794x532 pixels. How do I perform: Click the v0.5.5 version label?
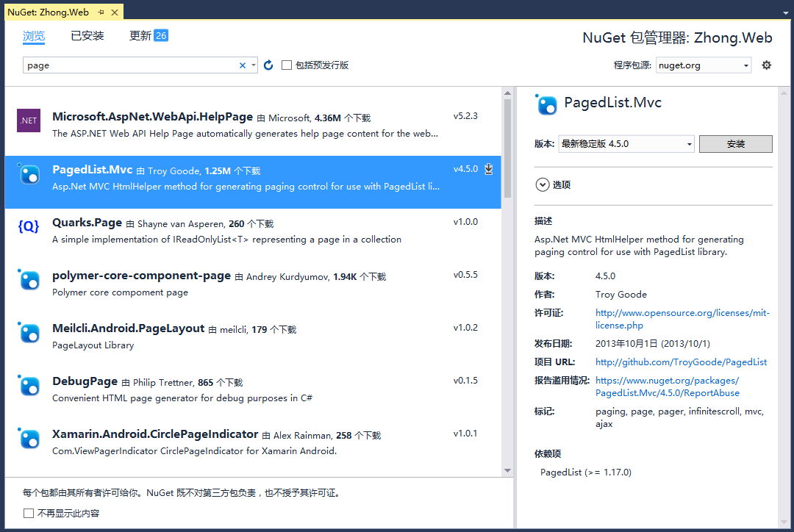coord(465,275)
